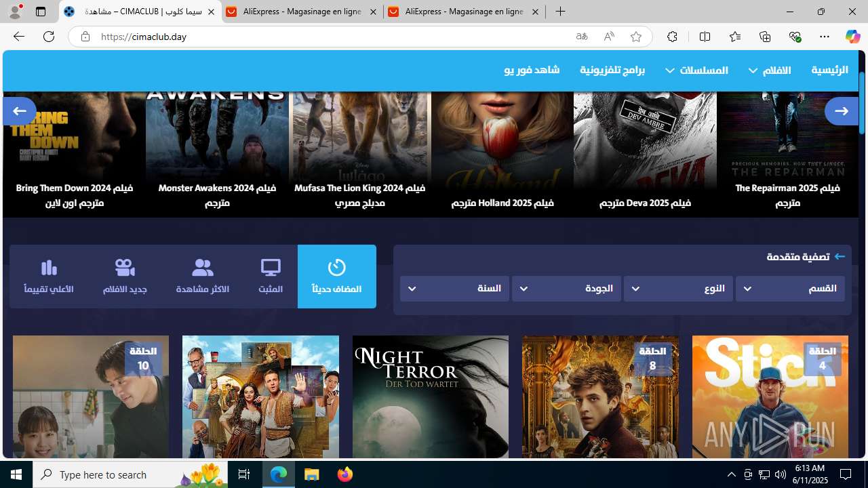Open Holland 2025 movie link
The height and width of the screenshot is (488, 868).
(502, 155)
